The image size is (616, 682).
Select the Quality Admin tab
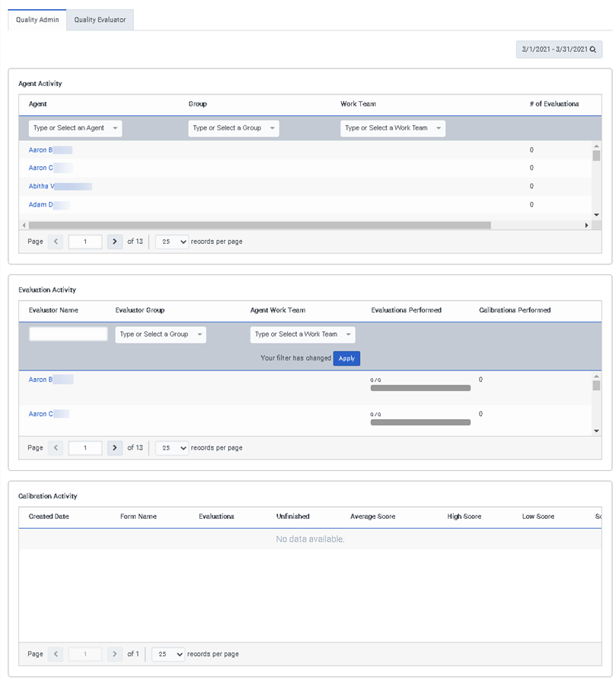37,20
